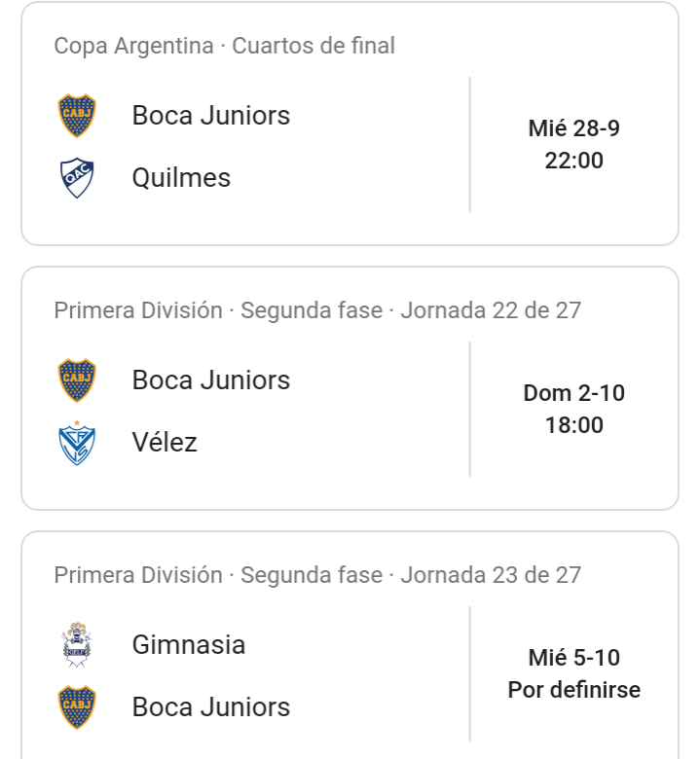Open the Vélez team name
This screenshot has height=759, width=700.
point(165,443)
